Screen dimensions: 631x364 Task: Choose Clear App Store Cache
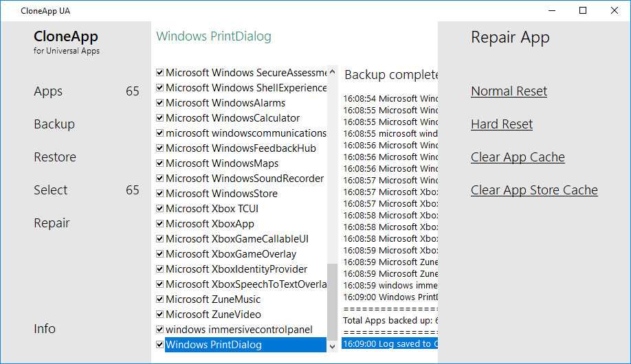pos(534,190)
